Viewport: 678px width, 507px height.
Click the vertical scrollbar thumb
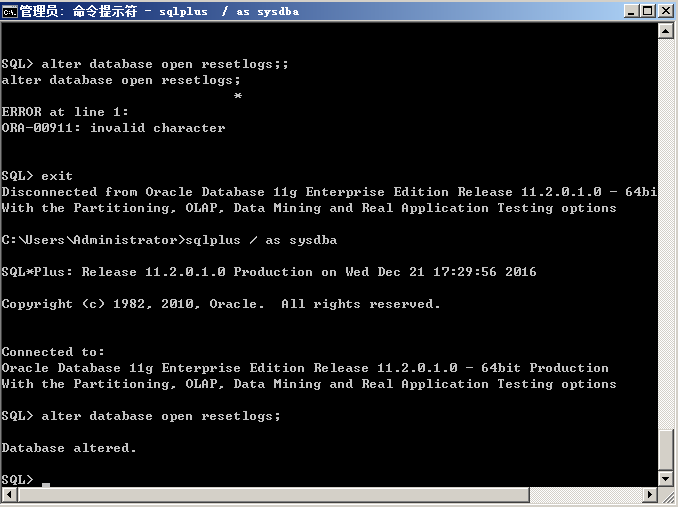click(665, 450)
